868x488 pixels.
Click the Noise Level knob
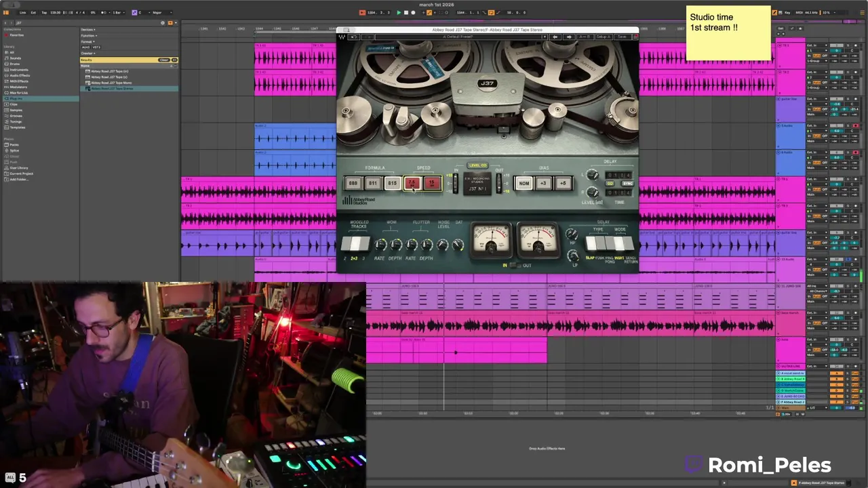click(443, 245)
